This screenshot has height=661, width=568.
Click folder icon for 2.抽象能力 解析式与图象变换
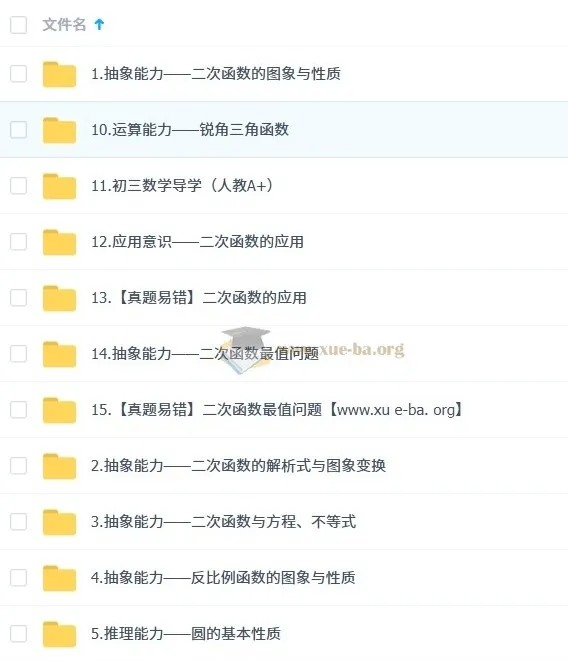point(59,466)
